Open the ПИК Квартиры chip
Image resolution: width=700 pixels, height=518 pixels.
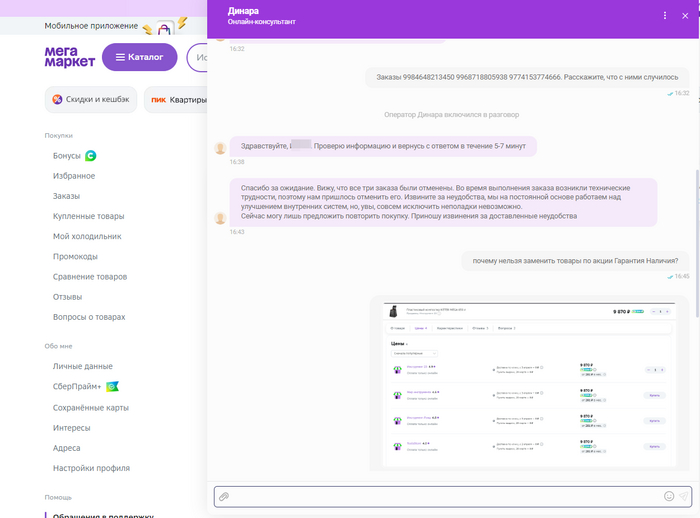tap(176, 100)
